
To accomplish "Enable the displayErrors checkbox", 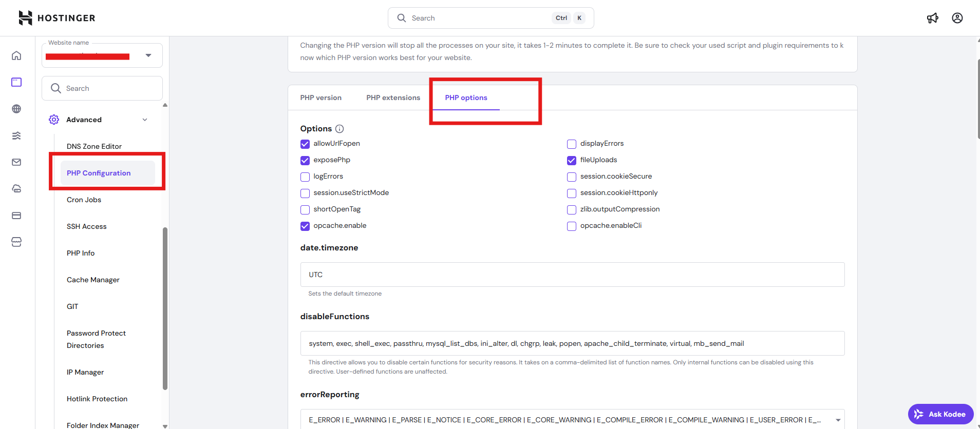I will point(572,144).
